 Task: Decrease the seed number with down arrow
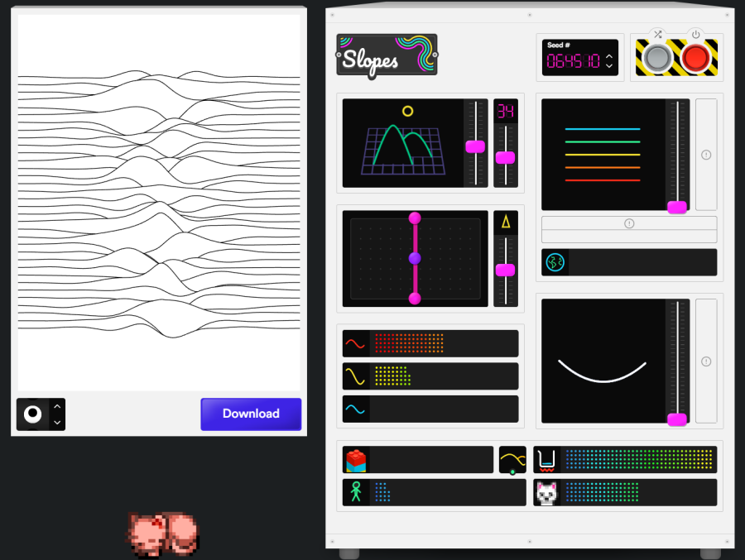point(609,65)
